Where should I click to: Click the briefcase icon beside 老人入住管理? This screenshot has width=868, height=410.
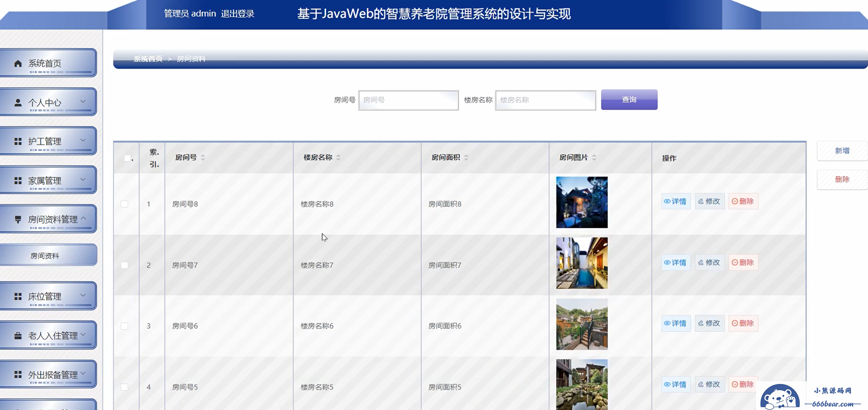[18, 336]
